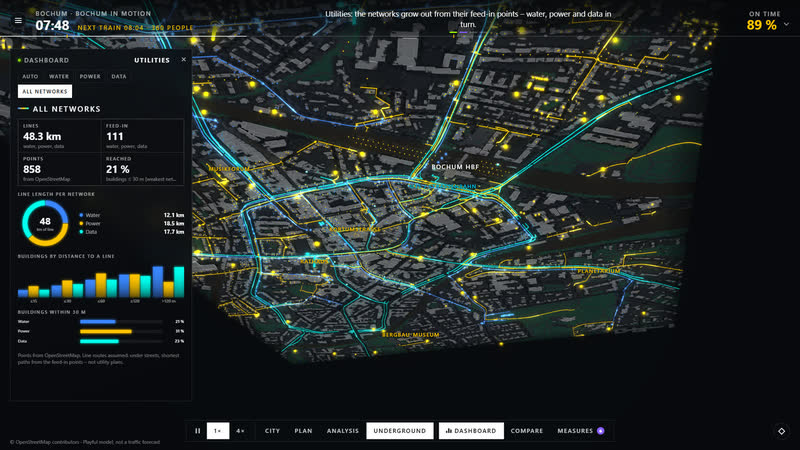Click the purple Measures indicator dot
This screenshot has height=450, width=800.
pos(601,431)
